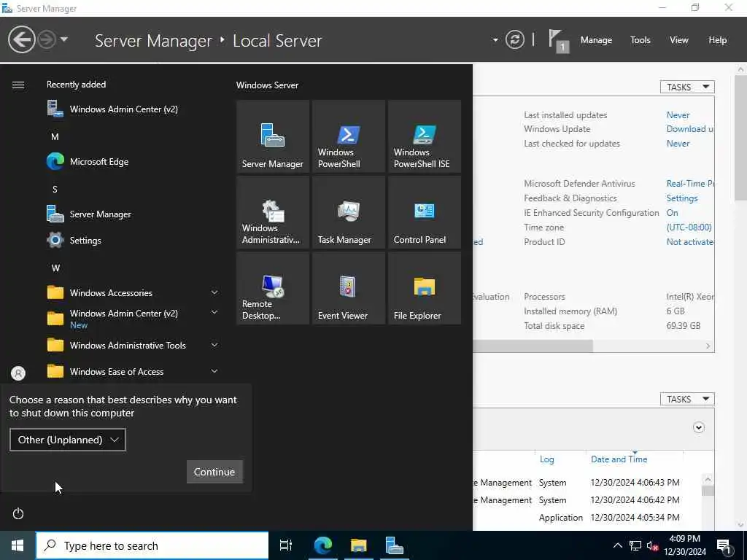Screen dimensions: 747x560
Task: Click the horizontal scrollbar in Properties
Action: pyautogui.click(x=533, y=346)
